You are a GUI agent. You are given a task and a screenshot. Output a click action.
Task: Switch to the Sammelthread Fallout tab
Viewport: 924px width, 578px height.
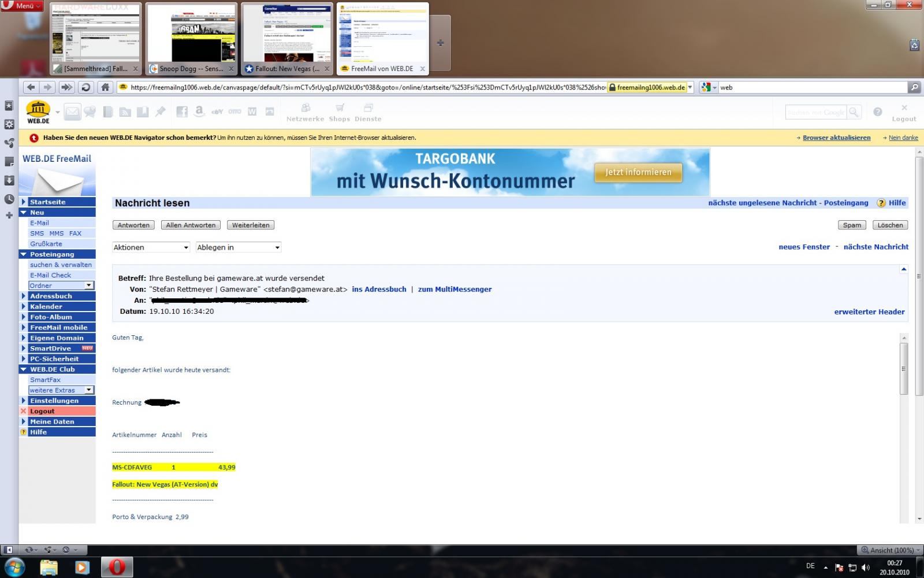coord(95,39)
